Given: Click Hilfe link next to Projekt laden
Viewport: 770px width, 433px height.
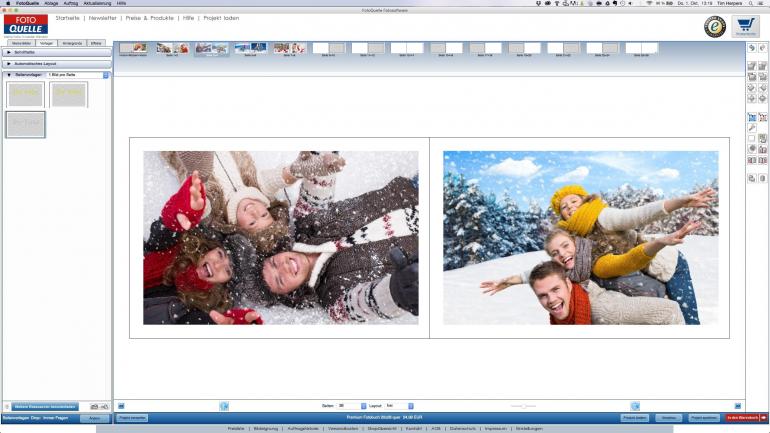Looking at the screenshot, I should pos(189,18).
